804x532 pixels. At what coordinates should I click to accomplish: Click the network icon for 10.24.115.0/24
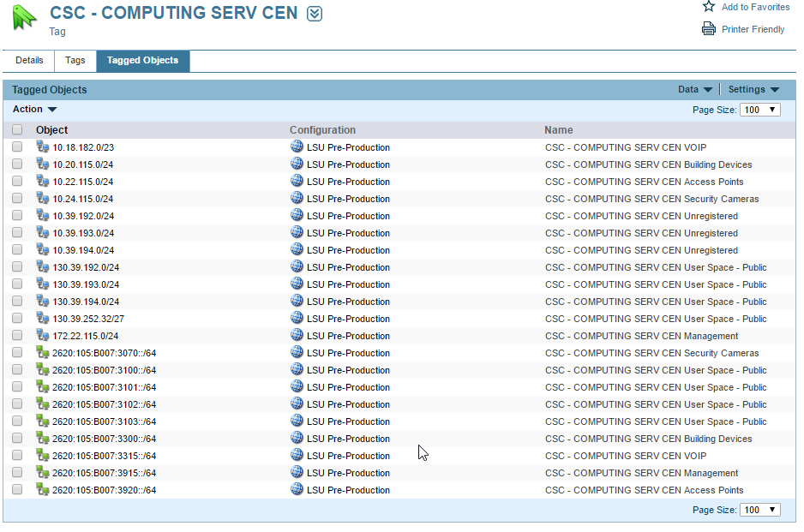[x=43, y=198]
